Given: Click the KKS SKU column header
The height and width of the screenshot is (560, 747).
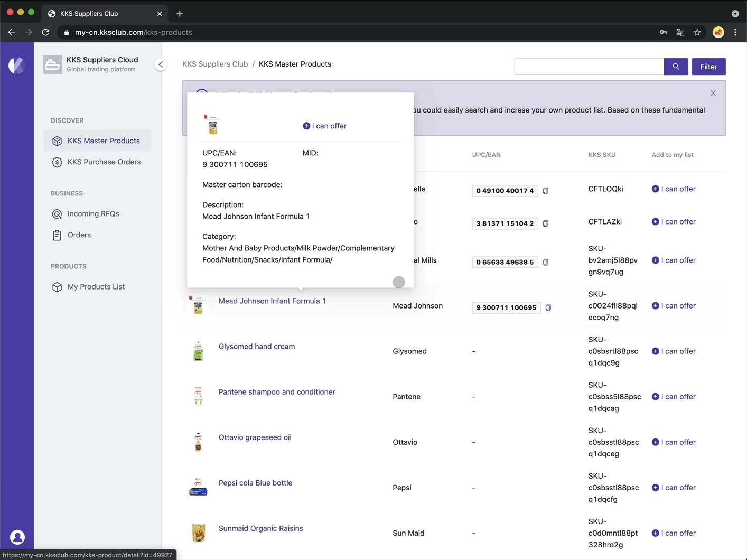Looking at the screenshot, I should pyautogui.click(x=602, y=155).
